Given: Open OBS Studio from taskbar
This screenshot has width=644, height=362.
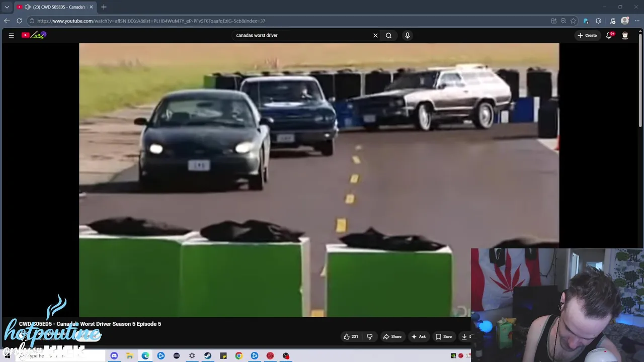Looking at the screenshot, I should [286, 356].
